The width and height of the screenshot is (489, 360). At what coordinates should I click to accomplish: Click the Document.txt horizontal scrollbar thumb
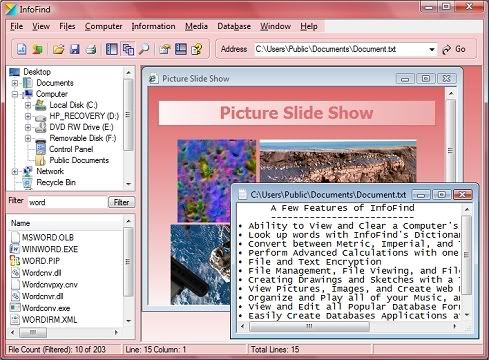(309, 326)
